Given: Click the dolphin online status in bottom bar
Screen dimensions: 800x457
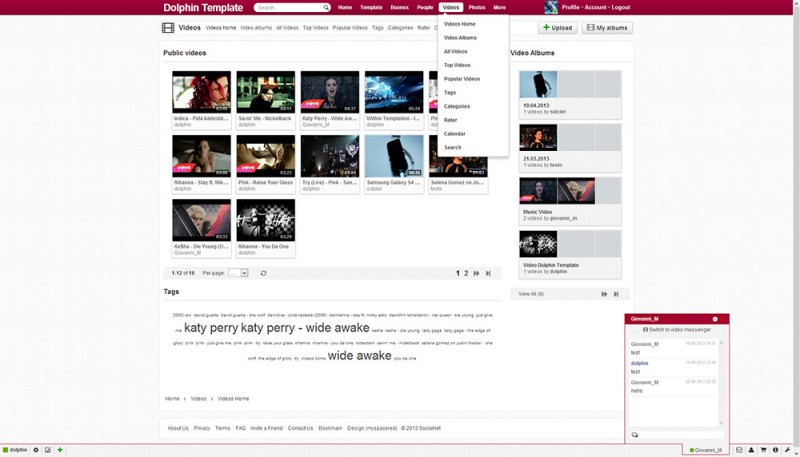Looking at the screenshot, I should pyautogui.click(x=15, y=450).
